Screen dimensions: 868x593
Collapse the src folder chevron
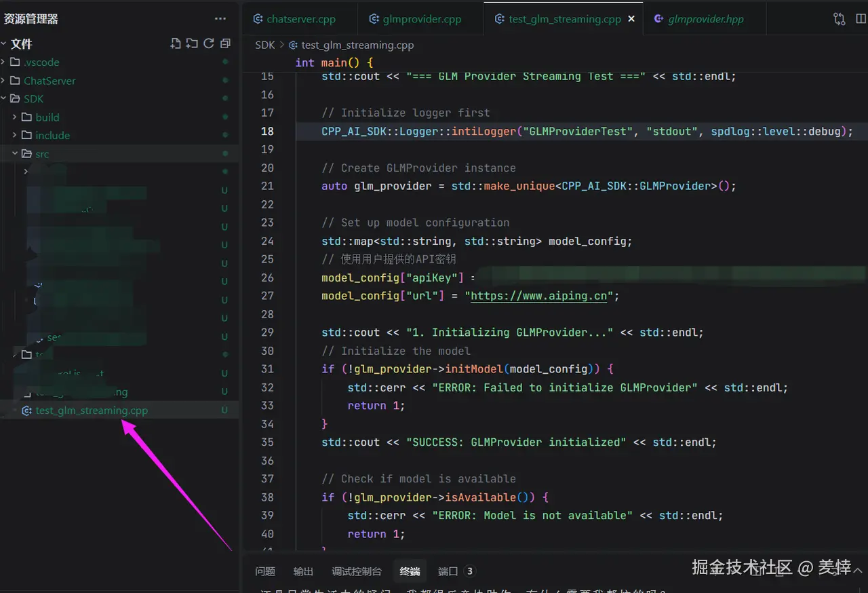tap(15, 153)
